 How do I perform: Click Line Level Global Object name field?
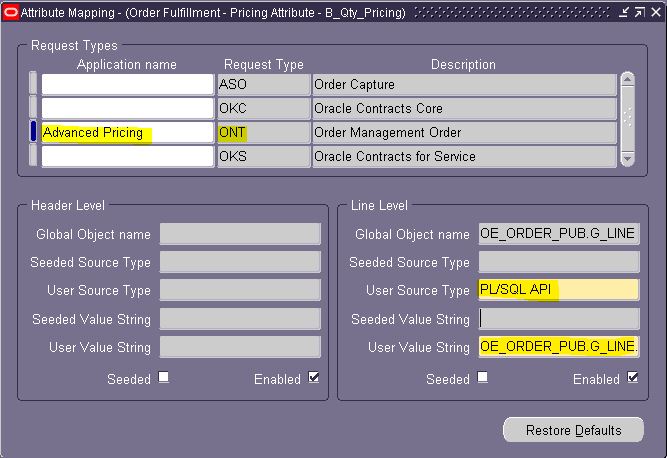[x=559, y=234]
